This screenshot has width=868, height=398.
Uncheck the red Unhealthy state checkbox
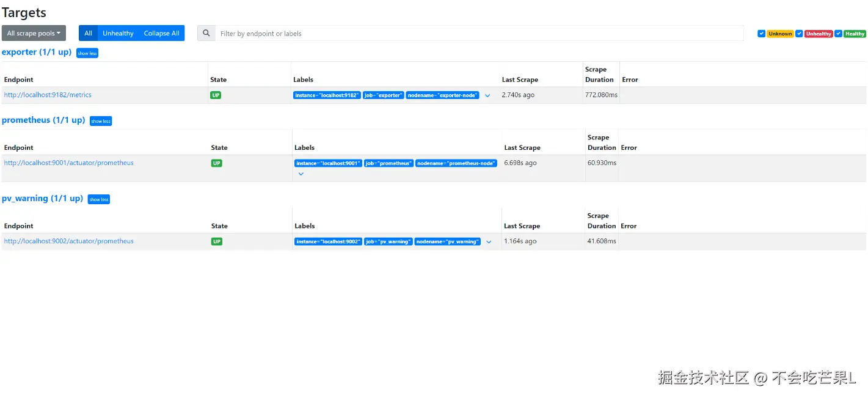point(799,34)
